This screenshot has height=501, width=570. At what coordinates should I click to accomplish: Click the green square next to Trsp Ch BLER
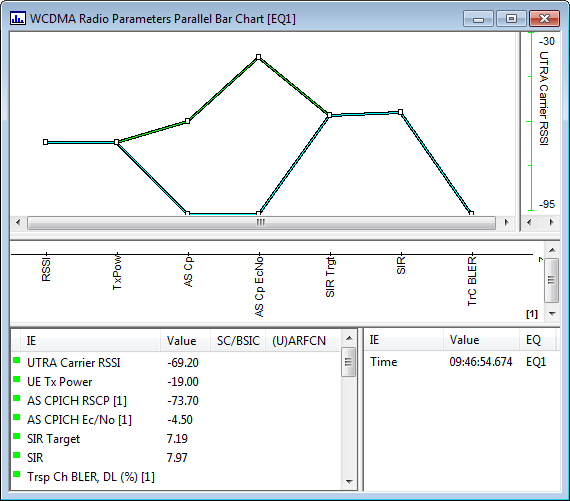click(16, 474)
